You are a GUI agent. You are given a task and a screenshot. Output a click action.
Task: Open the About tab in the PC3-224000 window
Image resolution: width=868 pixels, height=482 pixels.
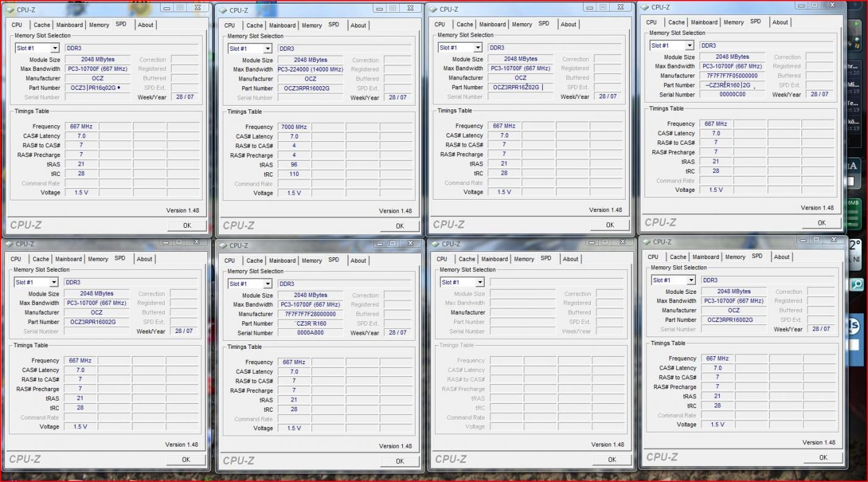tap(358, 26)
